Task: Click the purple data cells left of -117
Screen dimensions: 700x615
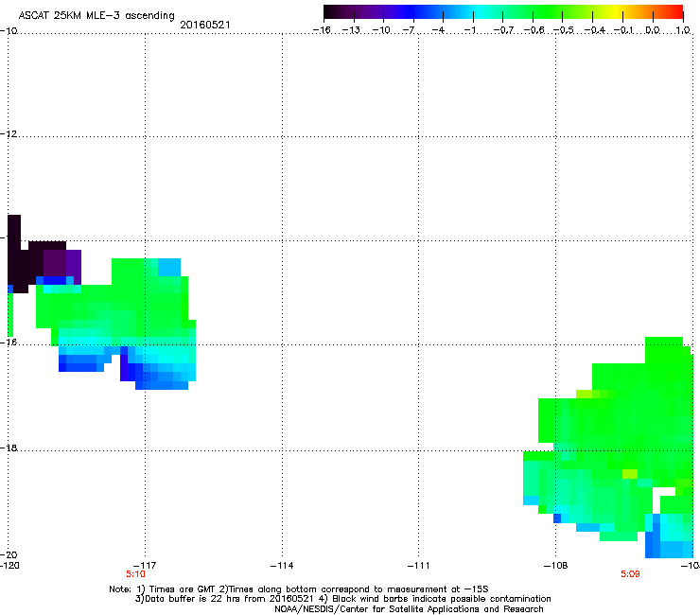Action: click(x=62, y=264)
